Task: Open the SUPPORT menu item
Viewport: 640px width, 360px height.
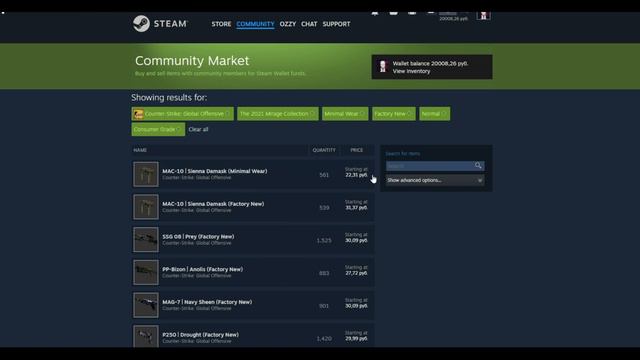Action: point(336,24)
